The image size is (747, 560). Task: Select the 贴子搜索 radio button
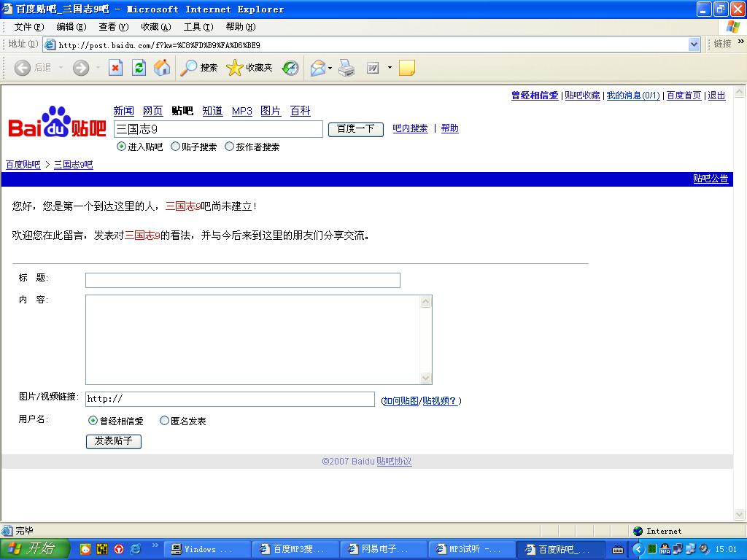[175, 147]
